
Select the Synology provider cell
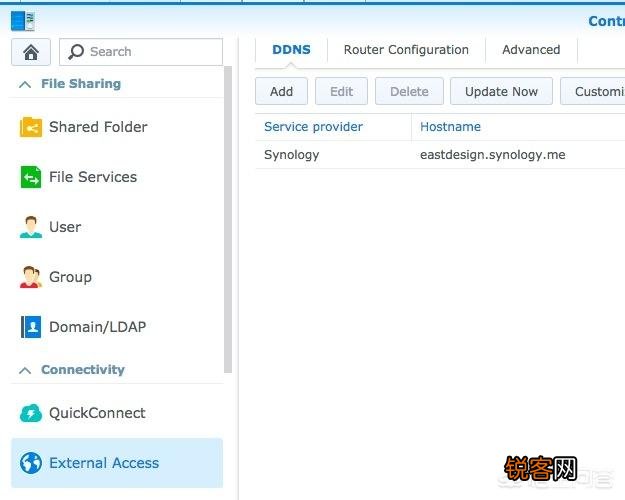(291, 155)
